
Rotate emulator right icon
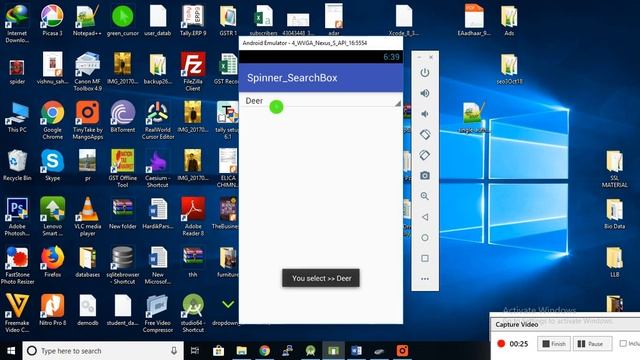425,155
